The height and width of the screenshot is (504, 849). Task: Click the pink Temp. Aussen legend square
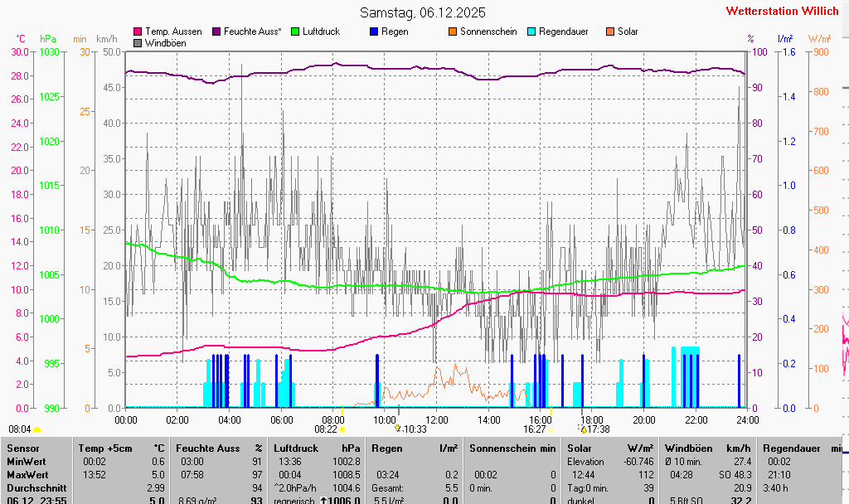click(138, 31)
